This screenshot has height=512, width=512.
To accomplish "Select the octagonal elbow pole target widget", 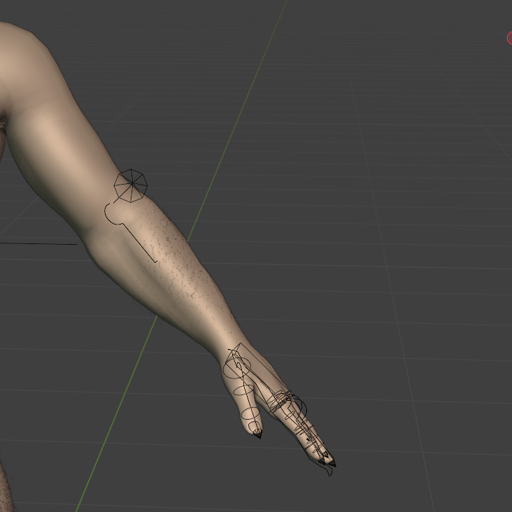I will (131, 186).
